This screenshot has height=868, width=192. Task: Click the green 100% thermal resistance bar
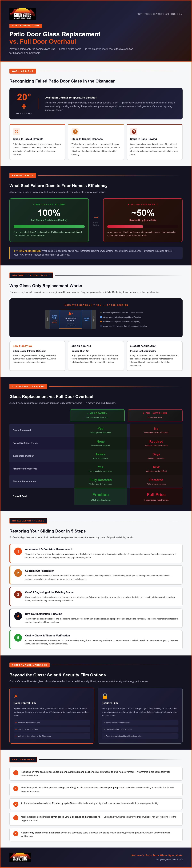pos(49,226)
